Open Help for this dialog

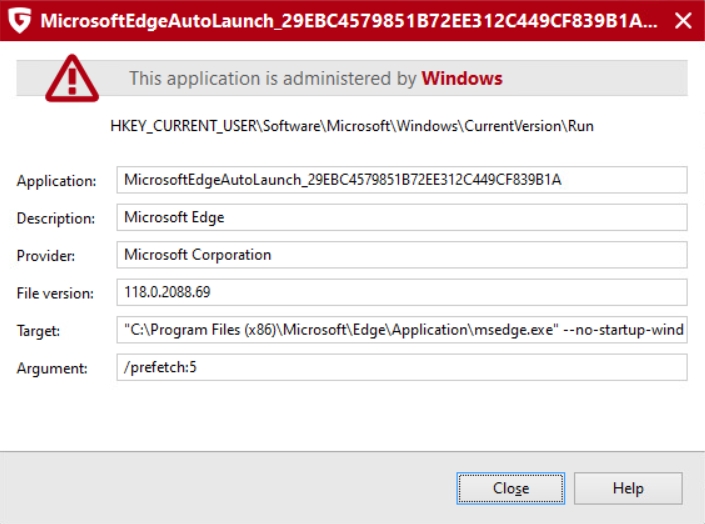628,488
